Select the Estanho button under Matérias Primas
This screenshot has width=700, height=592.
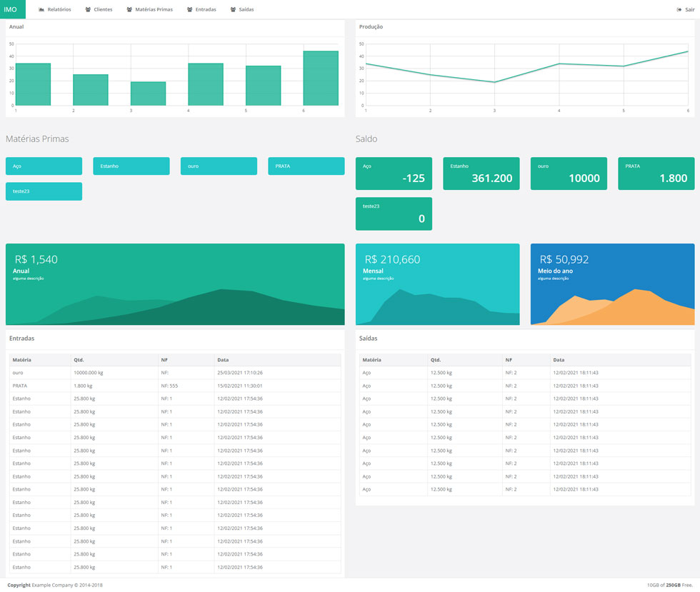131,166
